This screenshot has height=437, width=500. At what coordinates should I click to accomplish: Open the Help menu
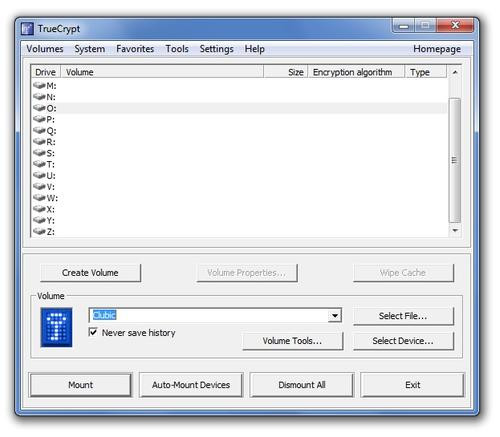[x=255, y=49]
